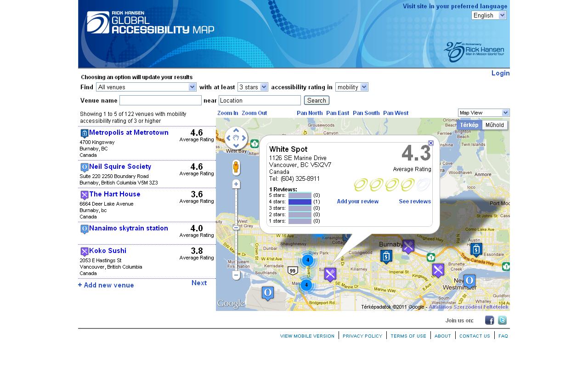The image size is (588, 368).
Task: Pan map left with arrow control
Action: (228, 138)
